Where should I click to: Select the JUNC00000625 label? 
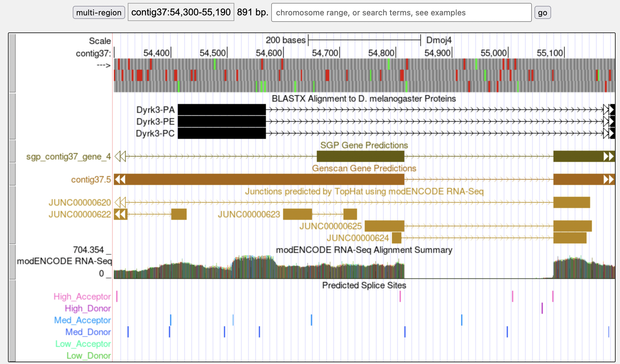(330, 226)
